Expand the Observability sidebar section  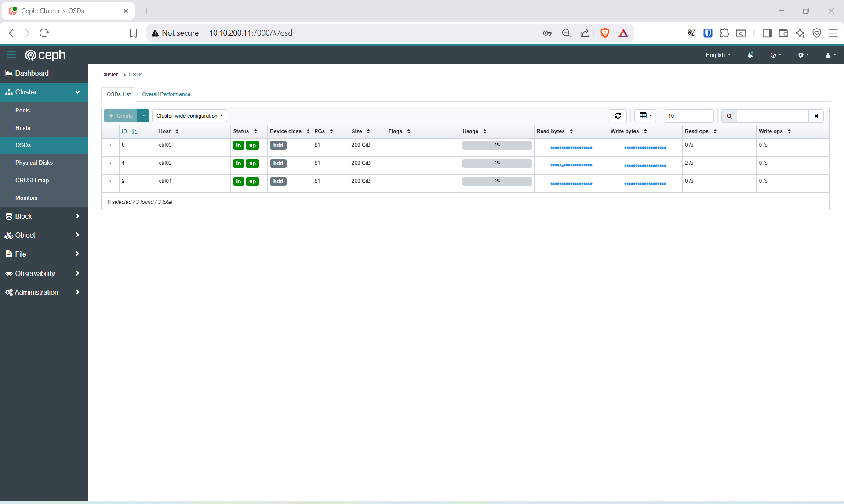coord(44,273)
